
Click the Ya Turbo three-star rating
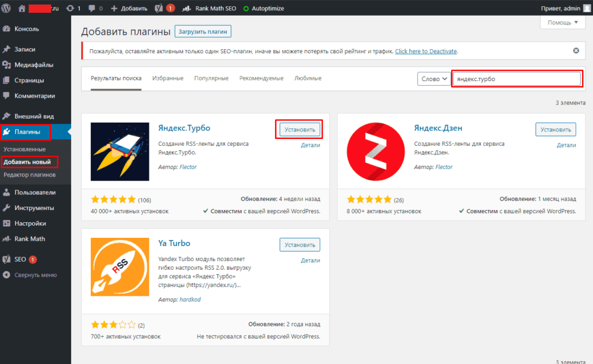tap(113, 324)
